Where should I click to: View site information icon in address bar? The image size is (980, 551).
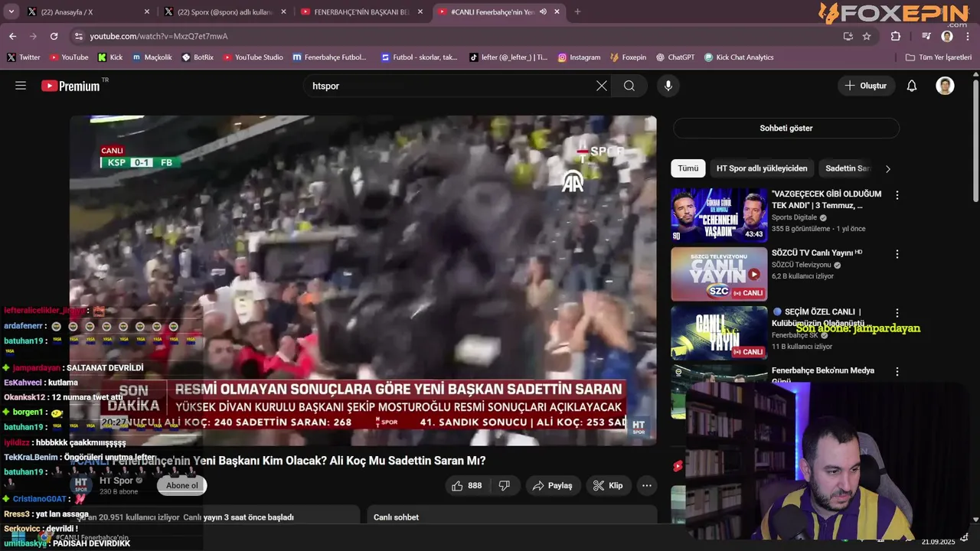(x=78, y=36)
